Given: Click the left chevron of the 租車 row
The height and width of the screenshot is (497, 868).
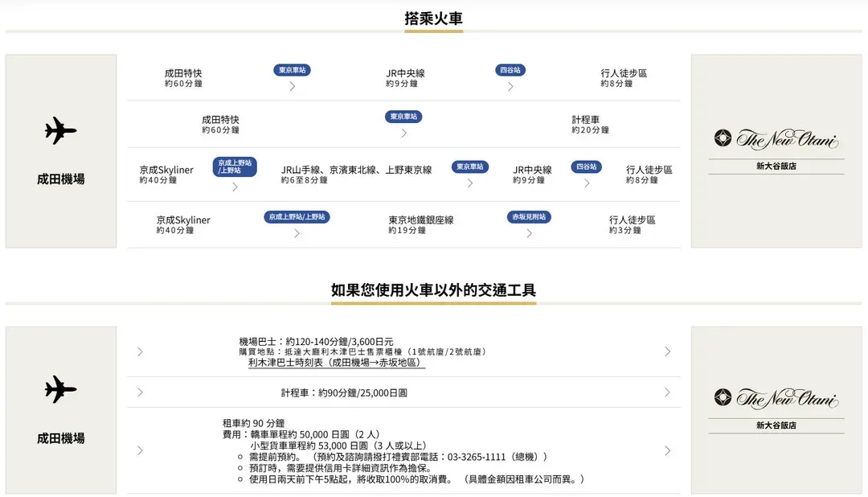Looking at the screenshot, I should 140,450.
